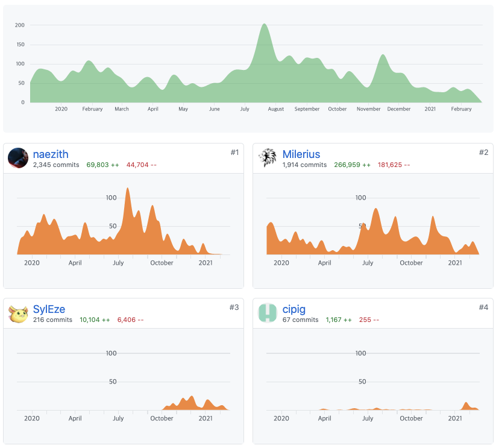496x448 pixels.
Task: Click naezith's 69,803 additions count
Action: point(103,165)
